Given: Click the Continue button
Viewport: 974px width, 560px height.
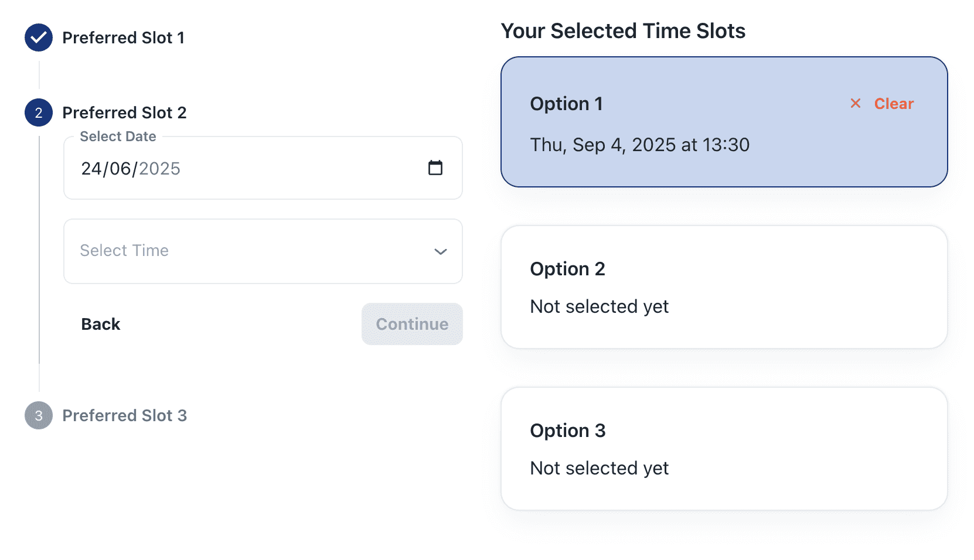Looking at the screenshot, I should pos(412,324).
